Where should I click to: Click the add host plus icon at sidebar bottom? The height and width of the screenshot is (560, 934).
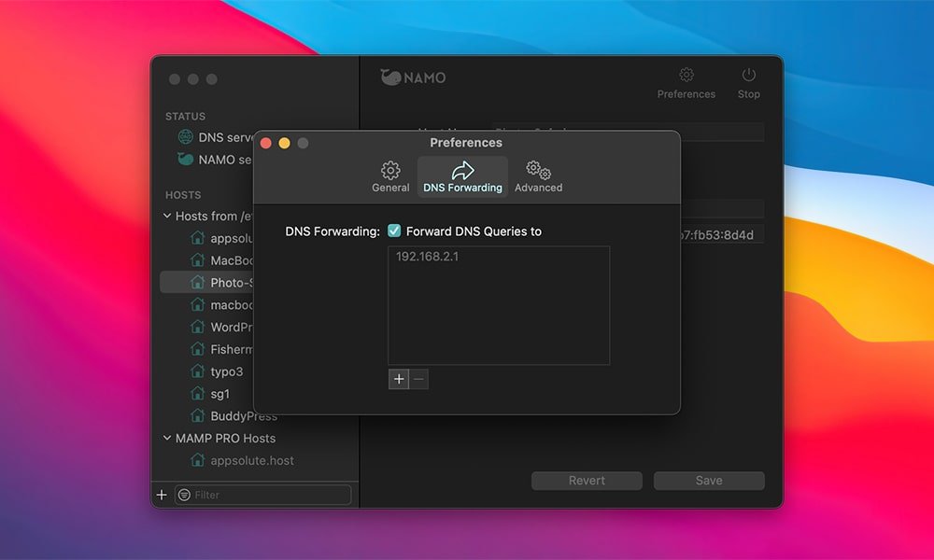click(x=162, y=495)
